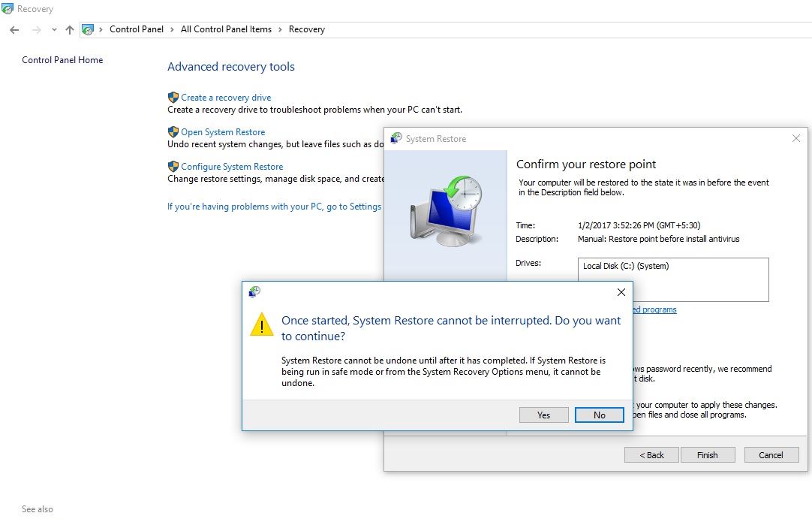Select Control Panel Home in the sidebar
The height and width of the screenshot is (519, 812).
tap(62, 59)
